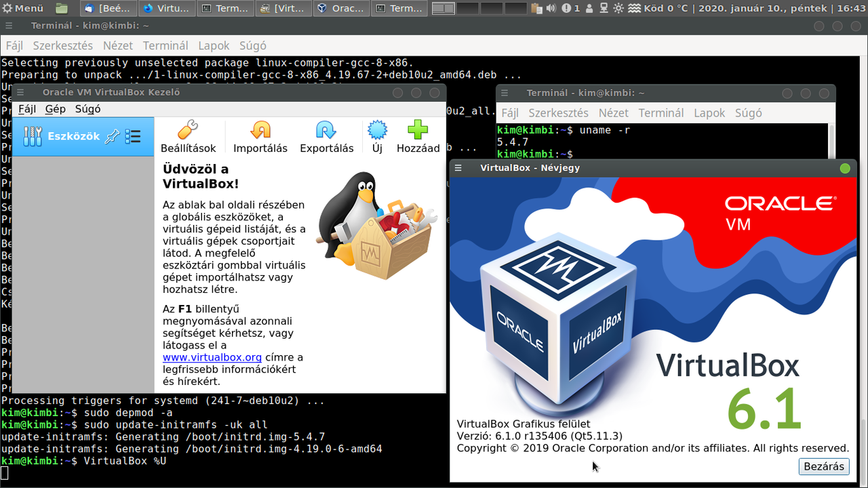Open Lapok menu in the back terminal
This screenshot has width=868, height=488.
[x=214, y=45]
